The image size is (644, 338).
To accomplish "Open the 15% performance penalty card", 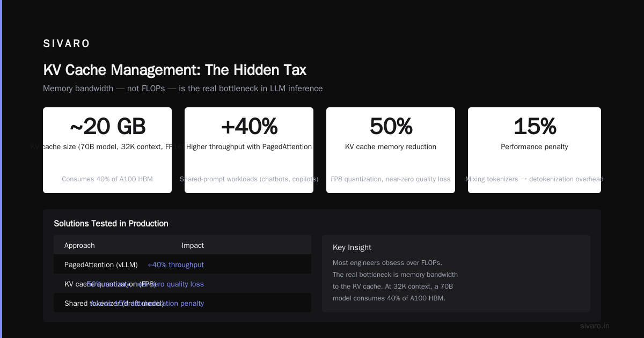I will (535, 150).
